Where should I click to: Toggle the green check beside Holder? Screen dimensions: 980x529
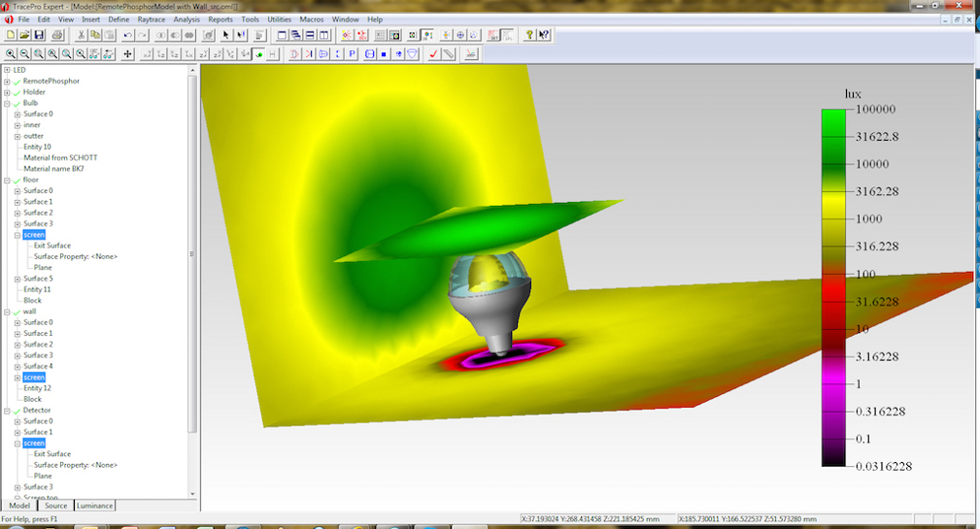pos(17,92)
